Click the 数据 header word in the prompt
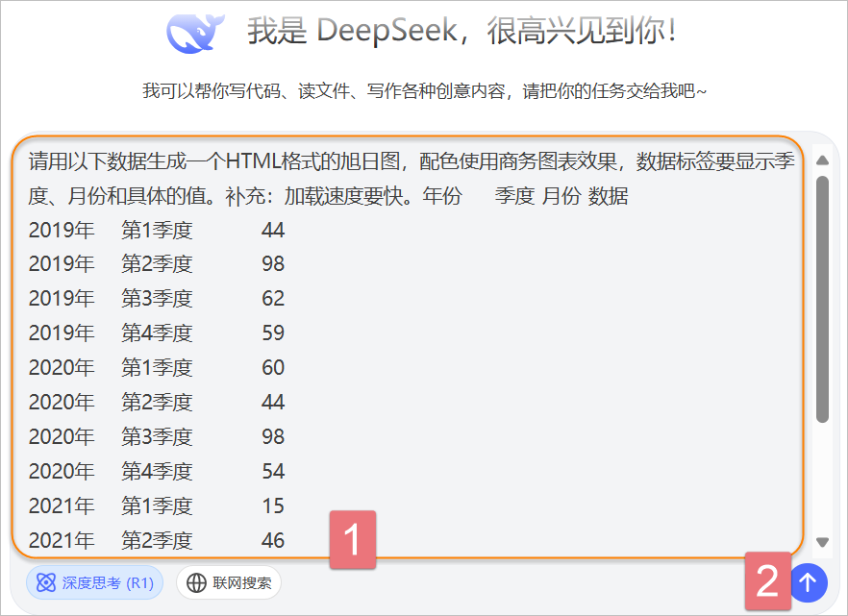The height and width of the screenshot is (616, 848). pos(609,196)
